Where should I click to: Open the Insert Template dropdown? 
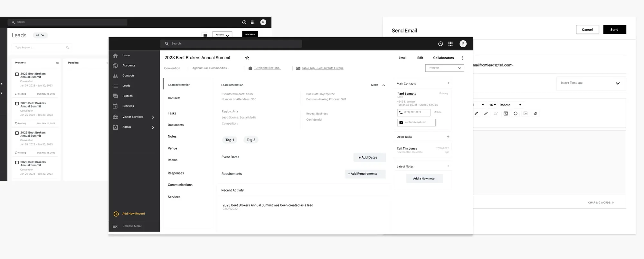pos(591,83)
